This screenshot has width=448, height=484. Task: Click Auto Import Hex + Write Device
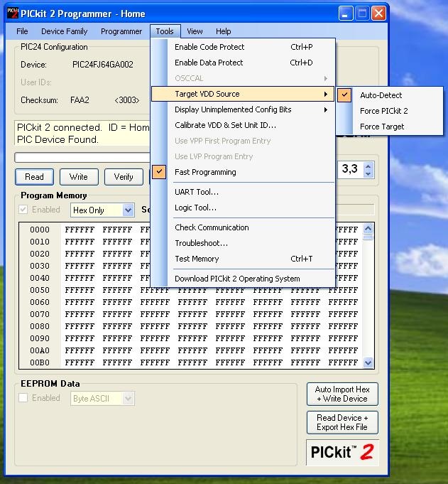click(342, 394)
